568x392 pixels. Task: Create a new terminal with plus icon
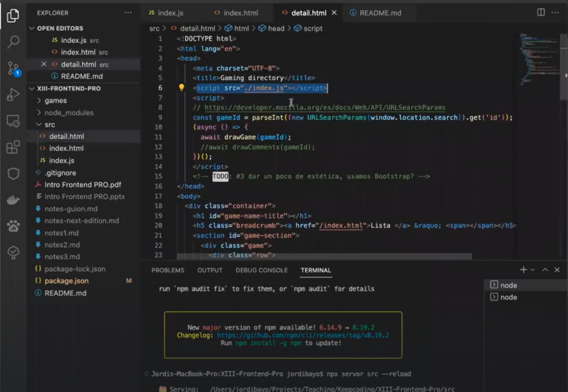click(523, 270)
